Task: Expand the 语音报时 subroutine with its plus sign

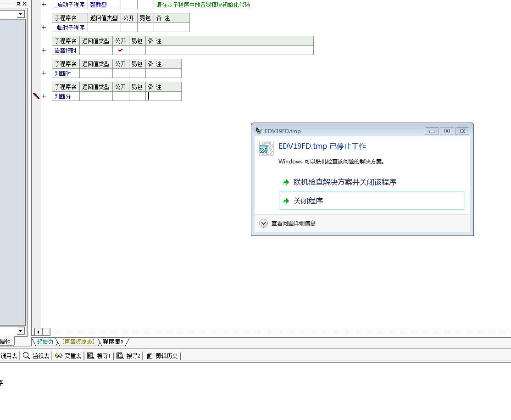Action: [x=44, y=50]
